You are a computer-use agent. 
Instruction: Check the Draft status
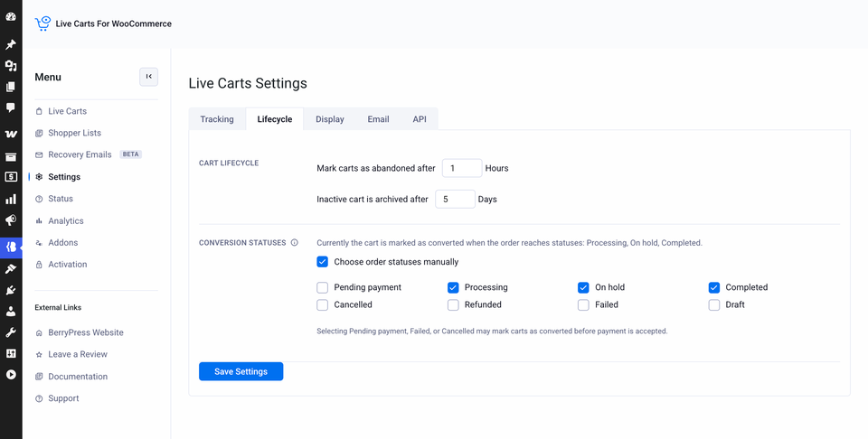[714, 304]
